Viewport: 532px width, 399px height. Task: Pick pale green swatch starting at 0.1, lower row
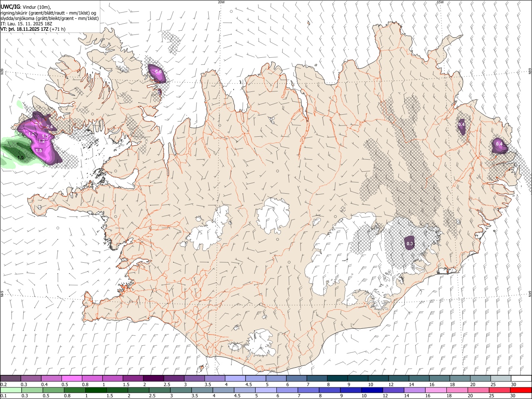[x=10, y=390]
